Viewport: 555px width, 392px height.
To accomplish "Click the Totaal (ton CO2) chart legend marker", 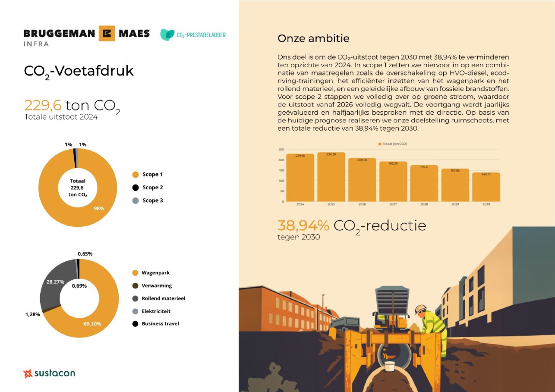I will (380, 144).
